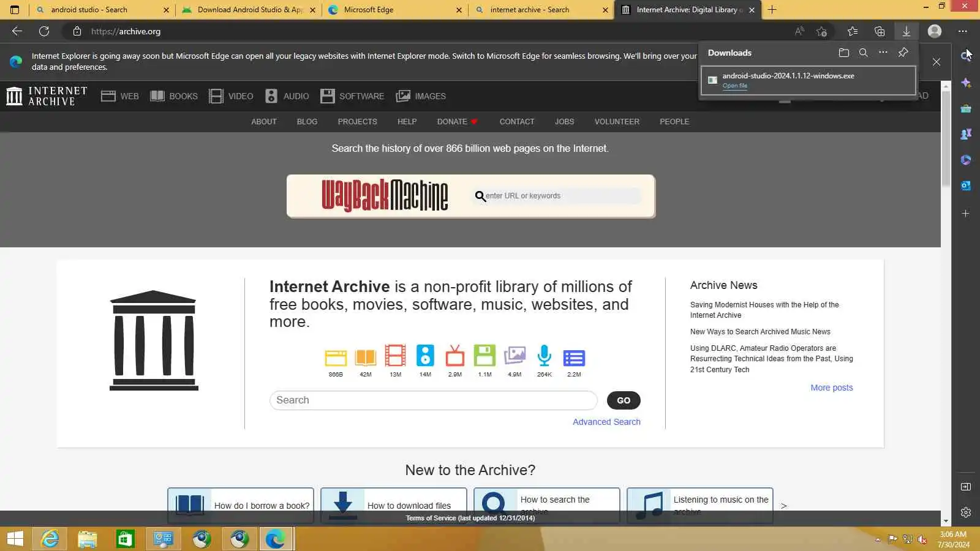Pin the Downloads panel
This screenshot has width=980, height=551.
(903, 53)
